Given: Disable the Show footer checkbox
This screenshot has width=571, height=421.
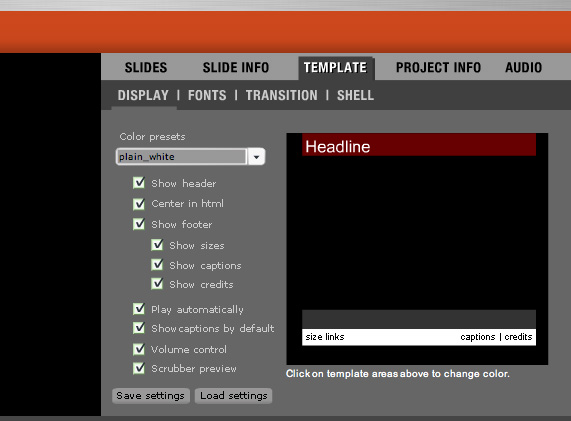Looking at the screenshot, I should tap(139, 224).
